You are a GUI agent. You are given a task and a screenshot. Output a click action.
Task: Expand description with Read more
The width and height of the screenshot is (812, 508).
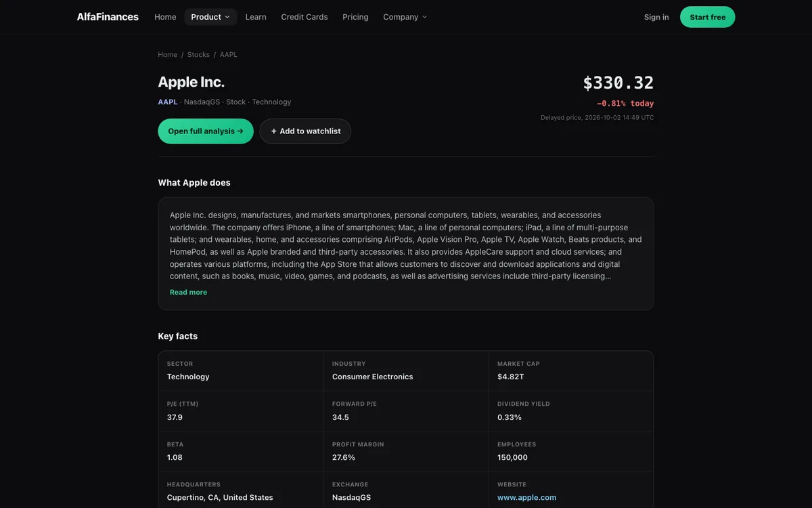(x=189, y=293)
